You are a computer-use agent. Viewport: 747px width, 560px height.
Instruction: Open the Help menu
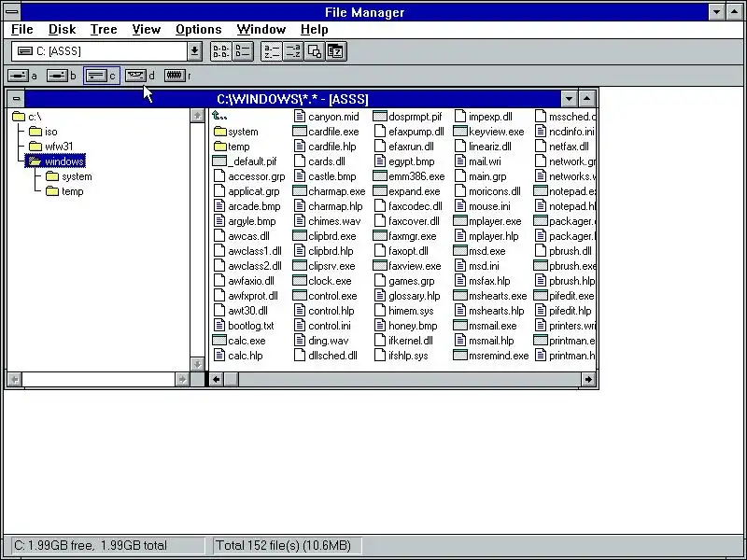tap(314, 30)
